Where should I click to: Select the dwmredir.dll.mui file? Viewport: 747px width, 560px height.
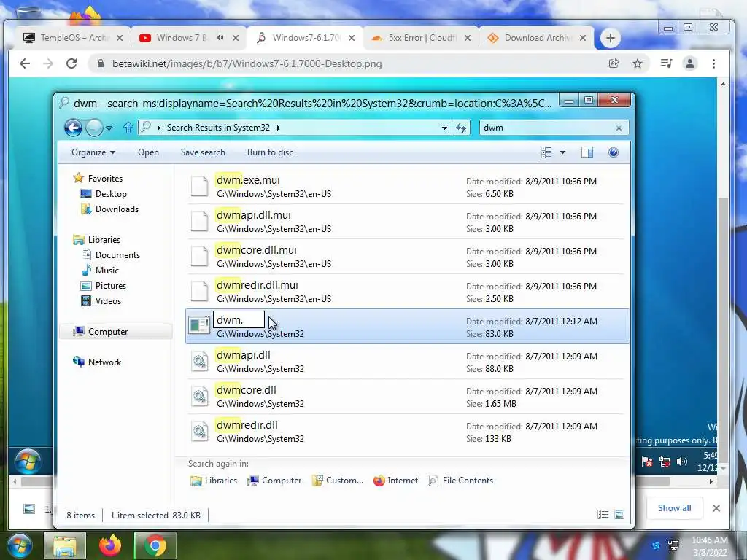pyautogui.click(x=407, y=292)
